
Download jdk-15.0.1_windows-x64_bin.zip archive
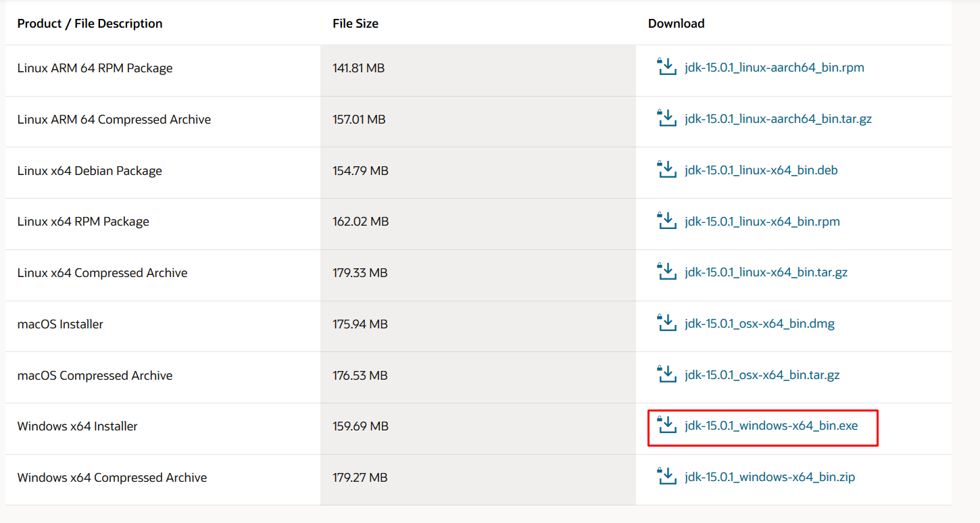click(x=770, y=477)
